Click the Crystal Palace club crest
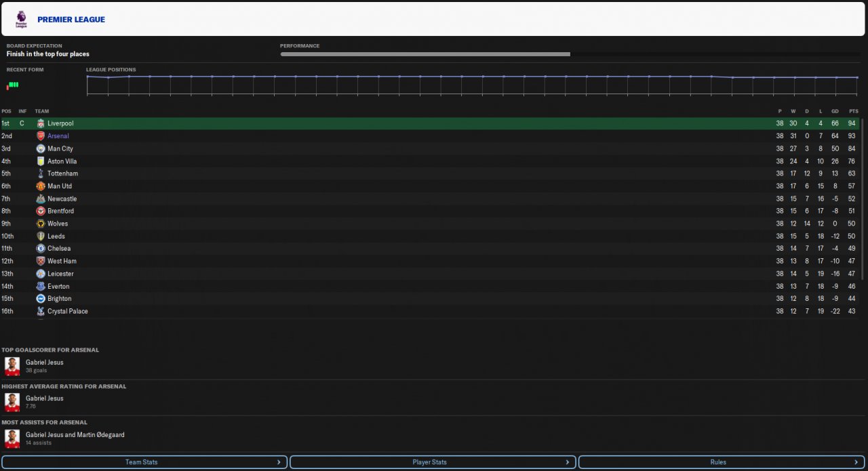 [41, 311]
